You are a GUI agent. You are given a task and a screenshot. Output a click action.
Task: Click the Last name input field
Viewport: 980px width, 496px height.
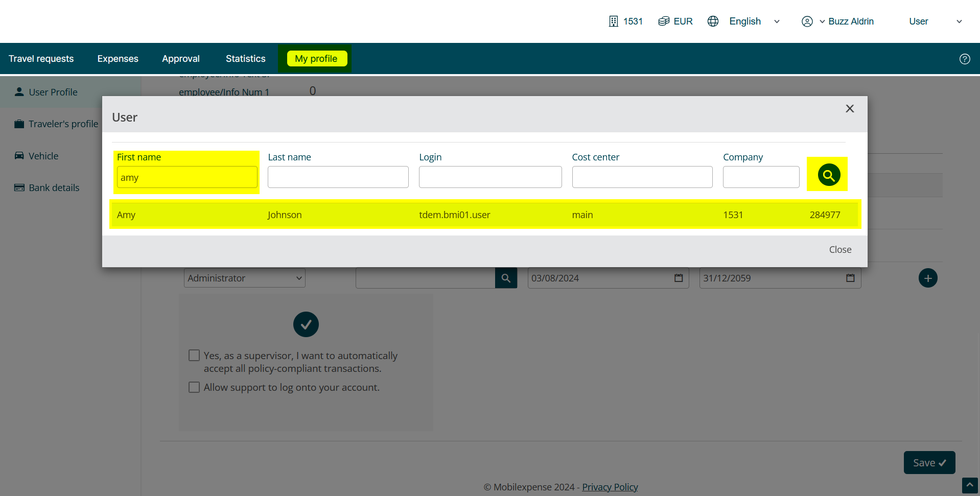[x=338, y=177]
